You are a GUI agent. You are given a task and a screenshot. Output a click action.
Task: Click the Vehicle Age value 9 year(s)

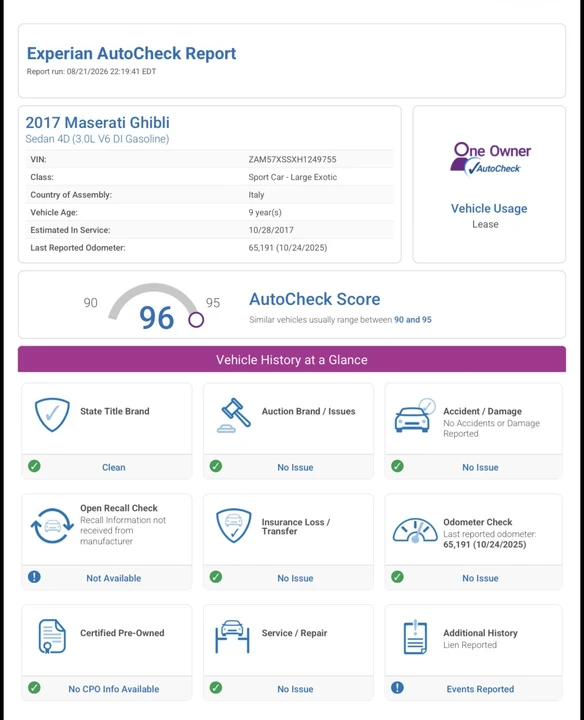coord(265,213)
